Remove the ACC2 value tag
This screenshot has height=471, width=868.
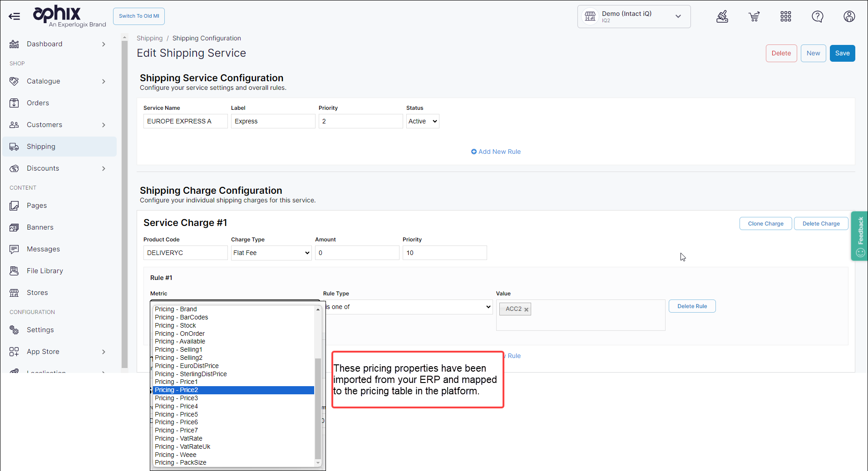point(526,309)
